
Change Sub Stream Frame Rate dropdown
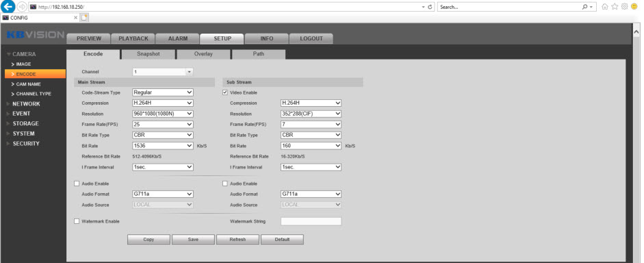point(311,125)
